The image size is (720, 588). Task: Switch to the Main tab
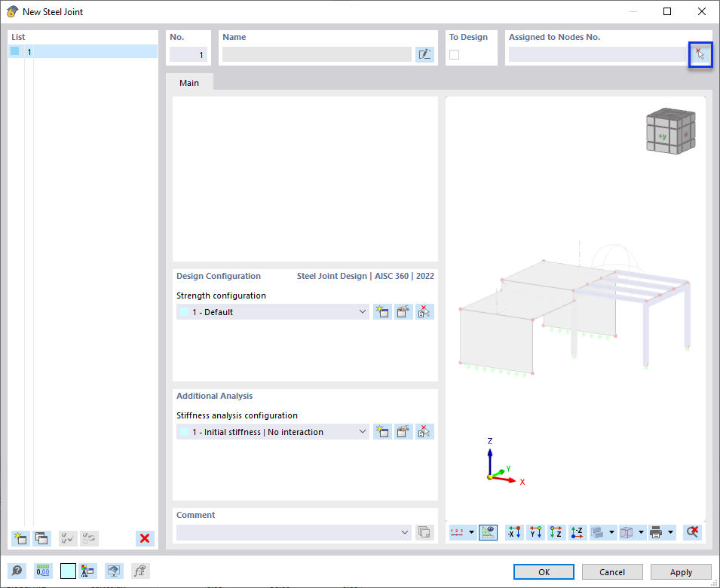click(188, 83)
